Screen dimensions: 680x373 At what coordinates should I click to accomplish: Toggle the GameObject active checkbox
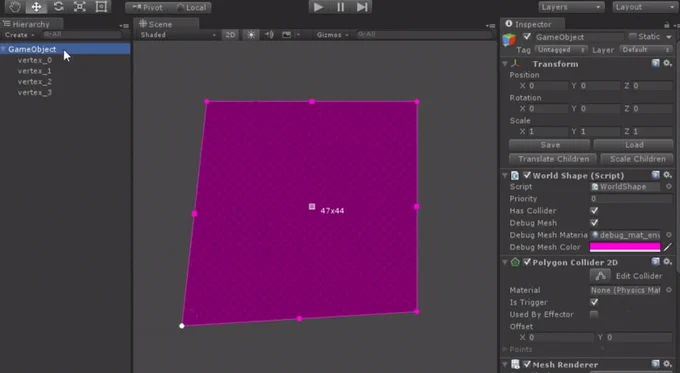[527, 36]
